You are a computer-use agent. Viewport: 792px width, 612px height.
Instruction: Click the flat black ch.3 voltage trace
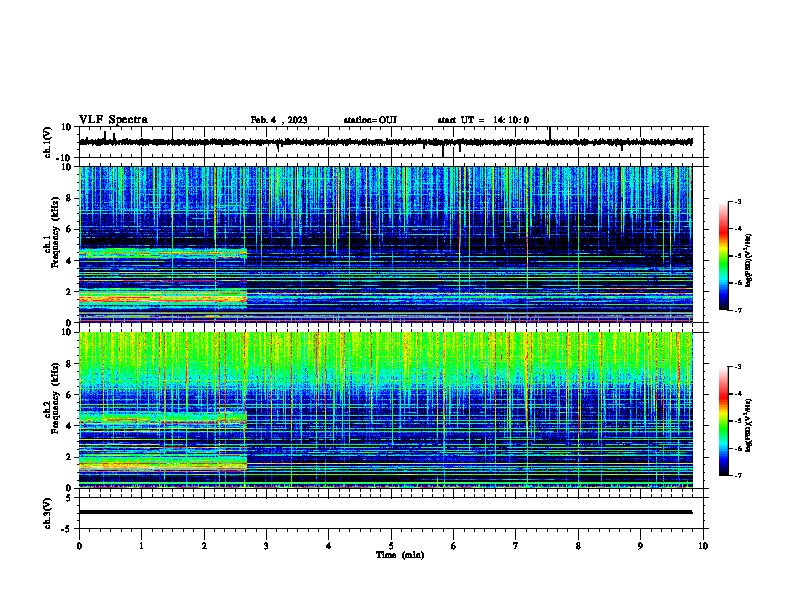tap(385, 512)
